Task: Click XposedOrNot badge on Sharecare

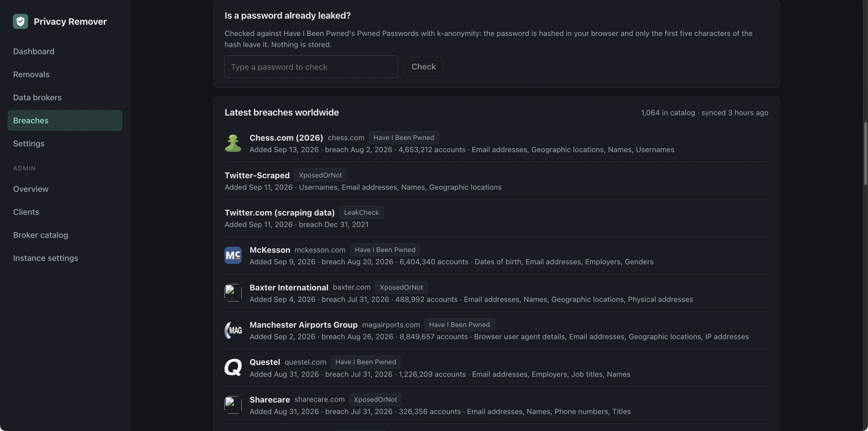Action: [x=375, y=399]
